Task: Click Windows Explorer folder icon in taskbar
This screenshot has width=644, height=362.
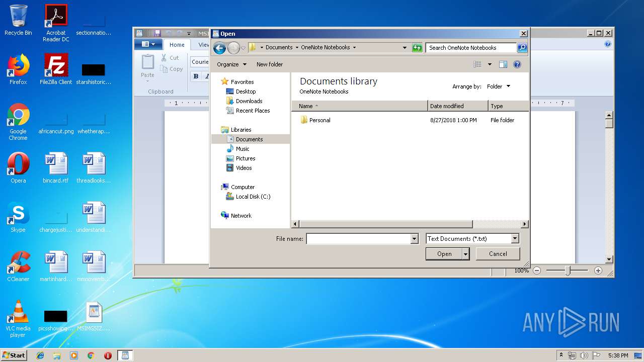Action: (x=57, y=355)
